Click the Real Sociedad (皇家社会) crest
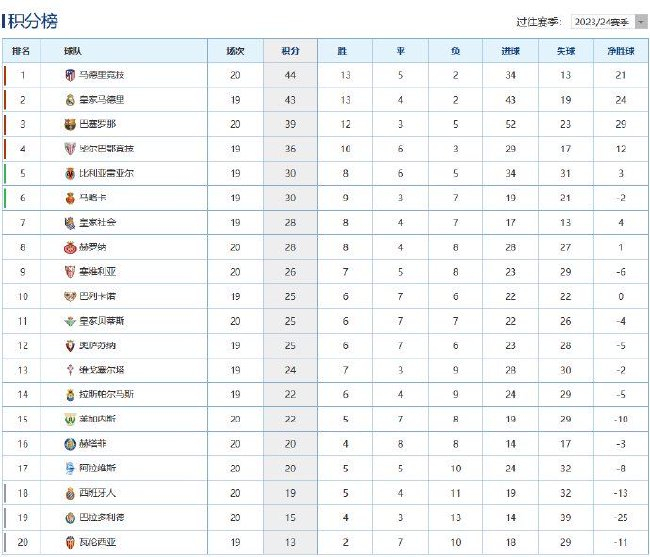The height and width of the screenshot is (557, 650). click(x=70, y=222)
